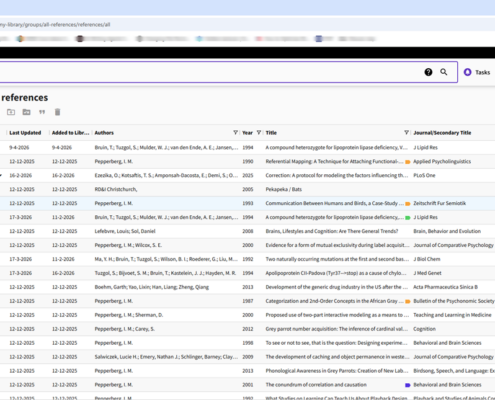Select the Pekapeka / Bats reference
The image size is (495, 400).
point(284,189)
